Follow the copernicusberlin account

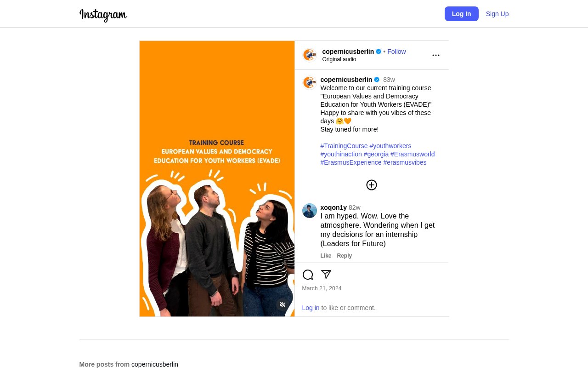396,52
